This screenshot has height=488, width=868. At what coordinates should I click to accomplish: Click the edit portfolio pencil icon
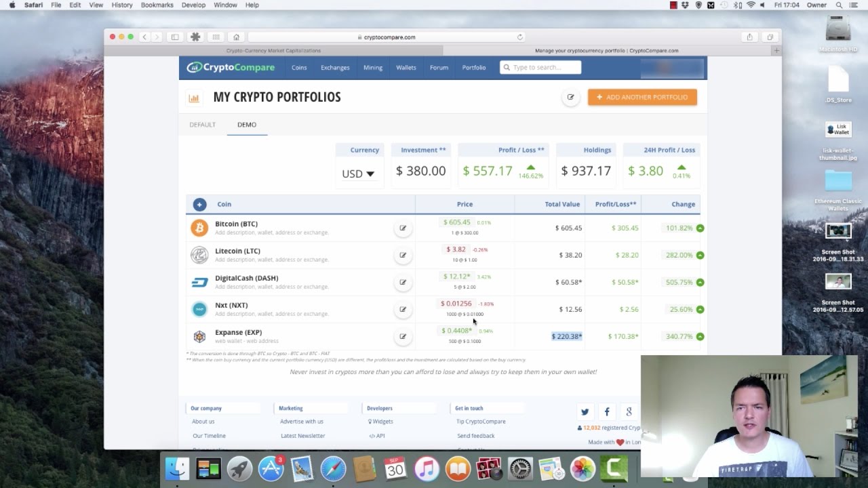pyautogui.click(x=570, y=97)
